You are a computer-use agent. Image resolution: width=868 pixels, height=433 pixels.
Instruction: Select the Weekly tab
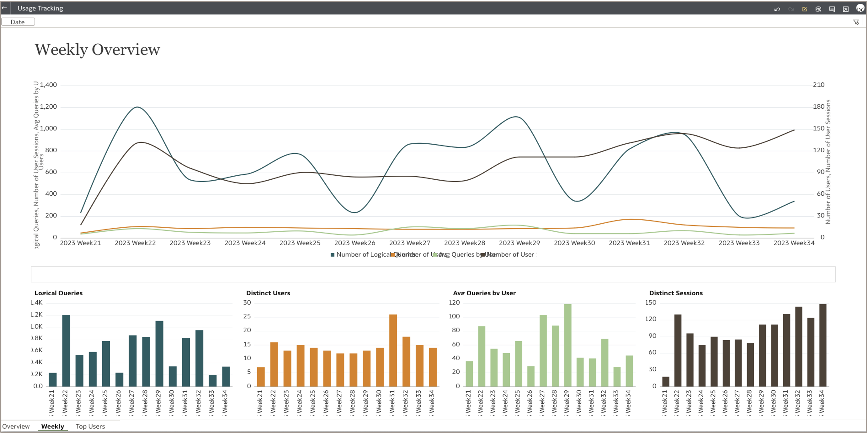click(52, 426)
